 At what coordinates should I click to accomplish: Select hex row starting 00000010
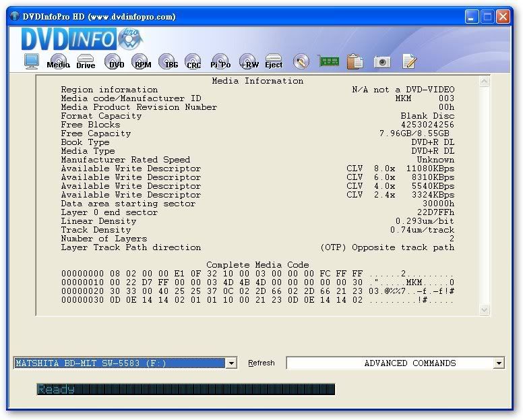[x=257, y=282]
